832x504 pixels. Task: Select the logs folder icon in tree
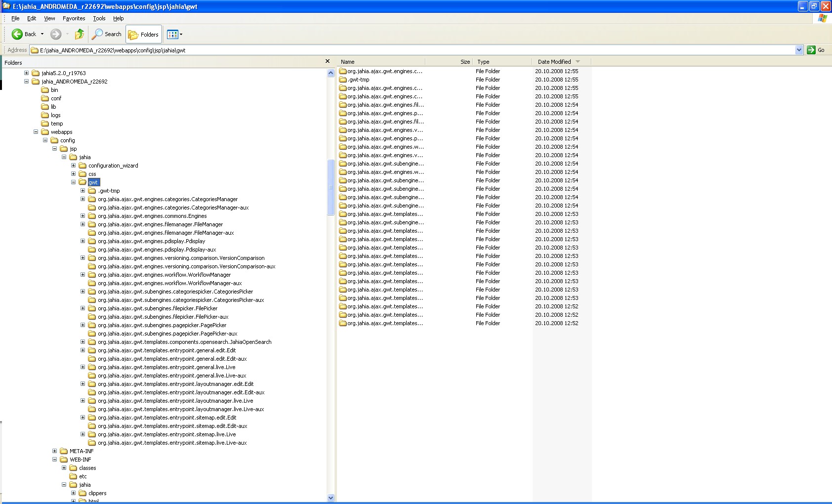coord(45,115)
